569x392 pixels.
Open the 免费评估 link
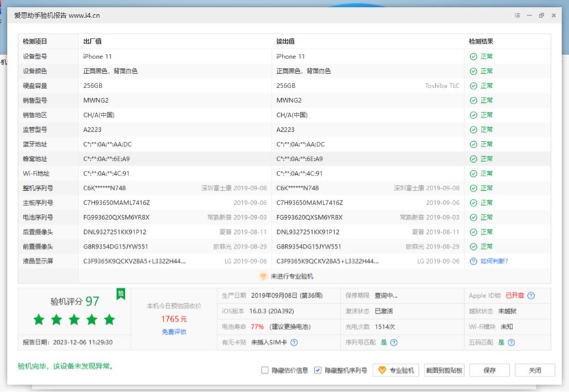pyautogui.click(x=174, y=331)
